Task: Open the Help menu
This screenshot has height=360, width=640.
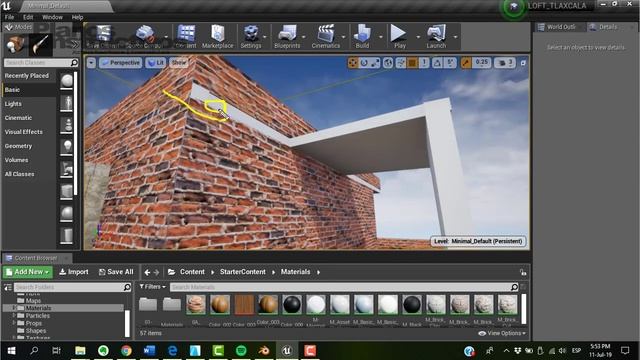Action: coord(77,17)
